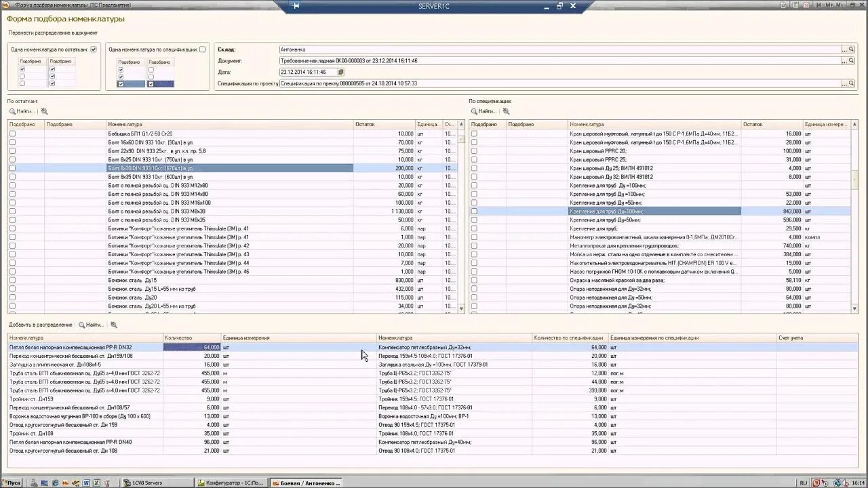Click cancel-search icon in the По спецификации toolbar

[506, 111]
